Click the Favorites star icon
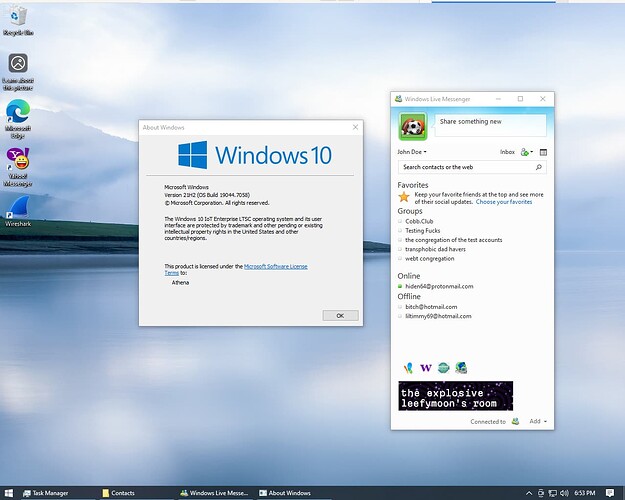Viewport: 625px width, 500px height. coord(404,197)
